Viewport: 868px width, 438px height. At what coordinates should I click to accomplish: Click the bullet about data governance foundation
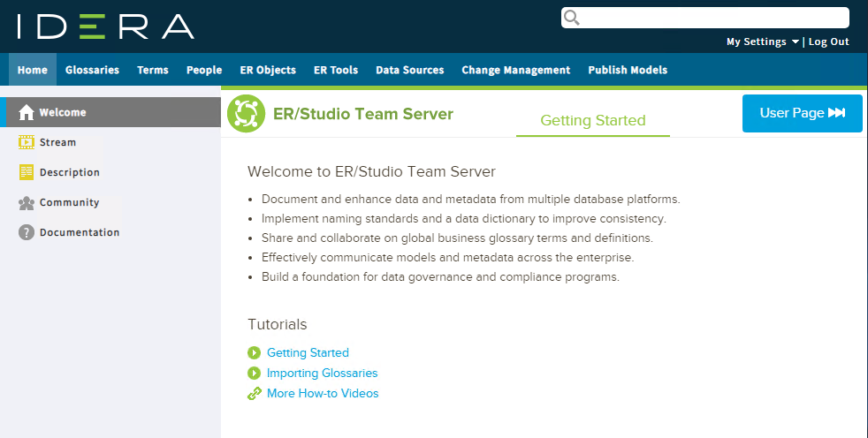point(441,277)
